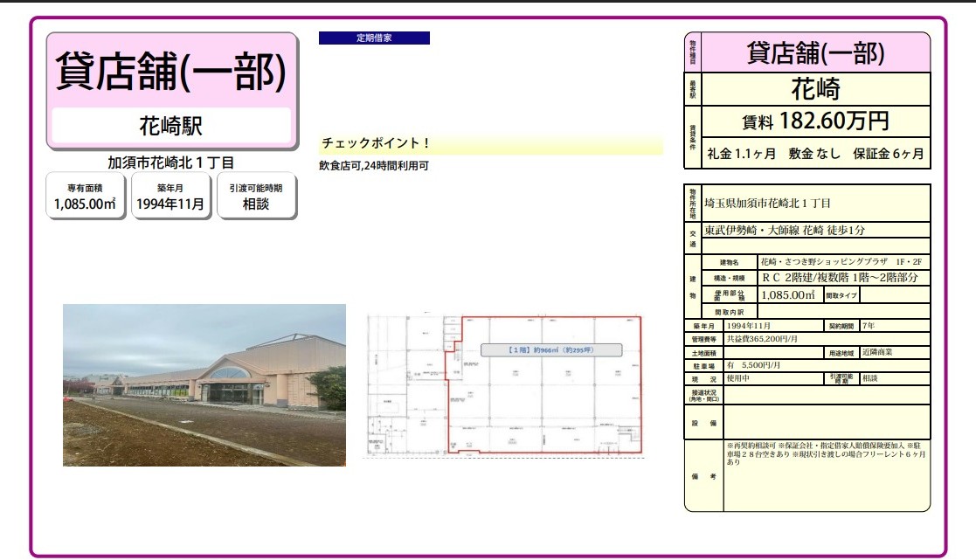
Task: Open the floor plan image
Action: pyautogui.click(x=505, y=385)
